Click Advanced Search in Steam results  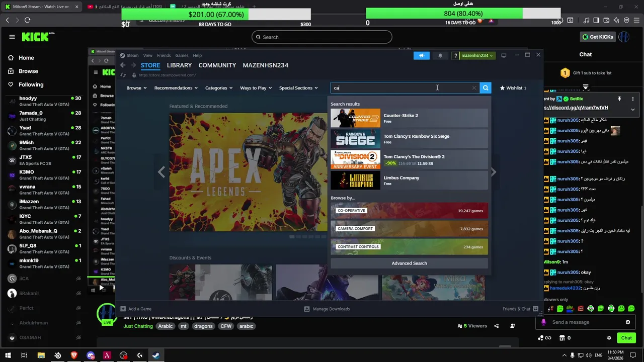tap(409, 263)
